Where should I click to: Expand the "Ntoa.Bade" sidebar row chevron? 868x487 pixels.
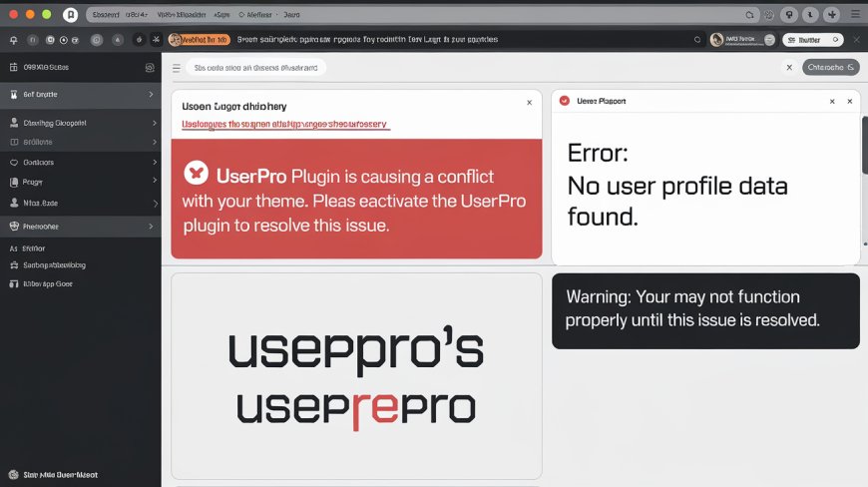[155, 204]
